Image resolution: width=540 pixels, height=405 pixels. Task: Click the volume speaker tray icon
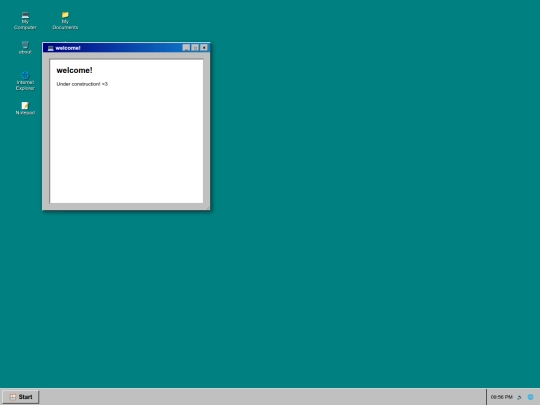point(519,397)
